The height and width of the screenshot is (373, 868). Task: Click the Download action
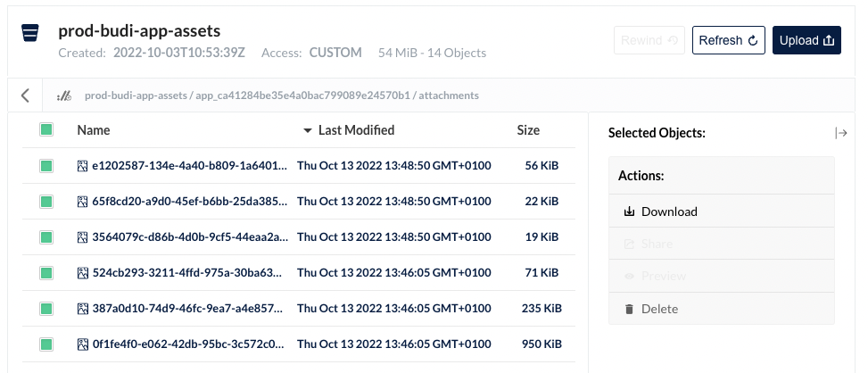pos(722,211)
